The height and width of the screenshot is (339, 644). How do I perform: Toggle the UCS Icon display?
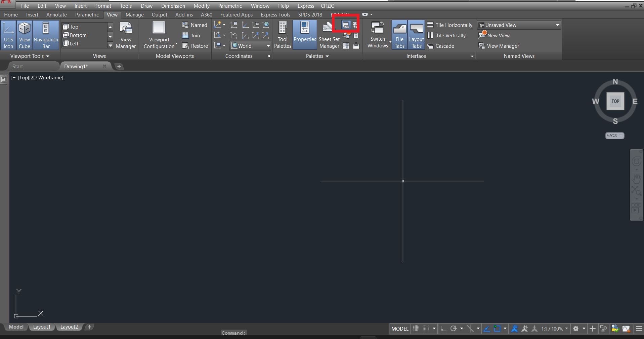tap(8, 35)
